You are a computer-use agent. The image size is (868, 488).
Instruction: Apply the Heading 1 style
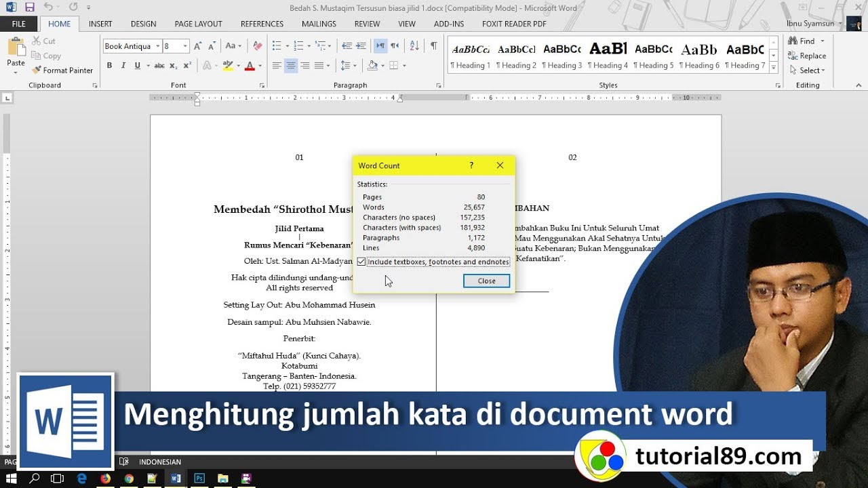click(471, 57)
